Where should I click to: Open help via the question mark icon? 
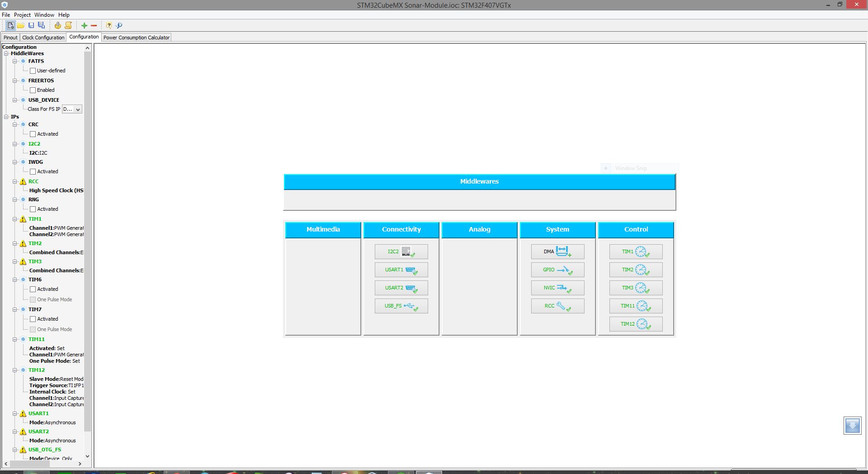109,25
